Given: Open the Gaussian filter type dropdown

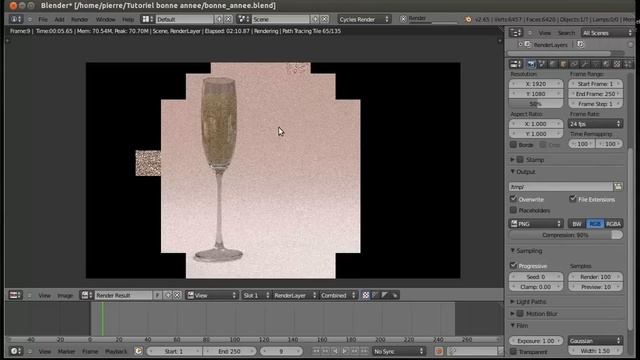Looking at the screenshot, I should [596, 340].
